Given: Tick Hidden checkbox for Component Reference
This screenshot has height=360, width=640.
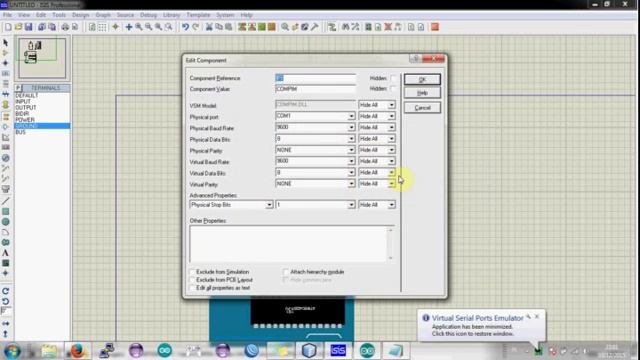Looking at the screenshot, I should click(393, 78).
